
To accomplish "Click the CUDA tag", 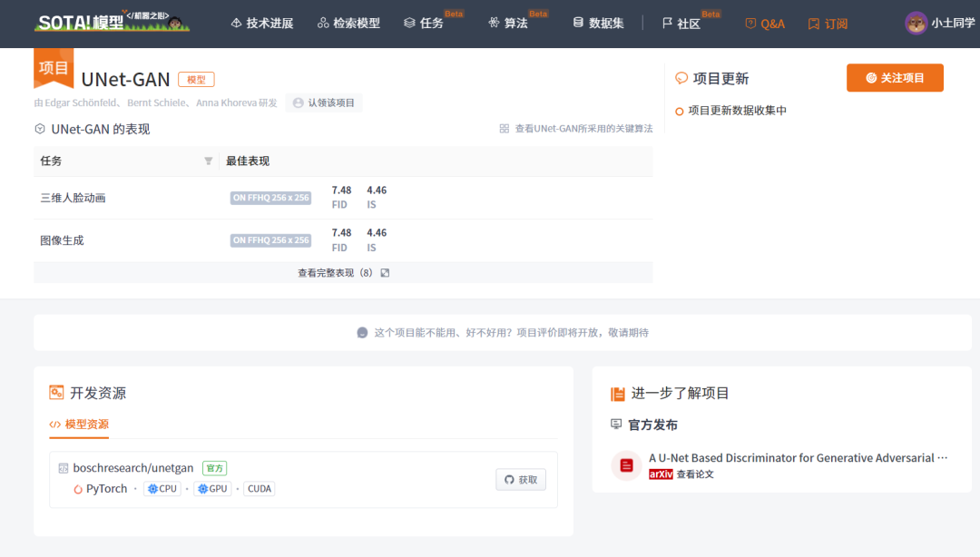I will tap(260, 489).
